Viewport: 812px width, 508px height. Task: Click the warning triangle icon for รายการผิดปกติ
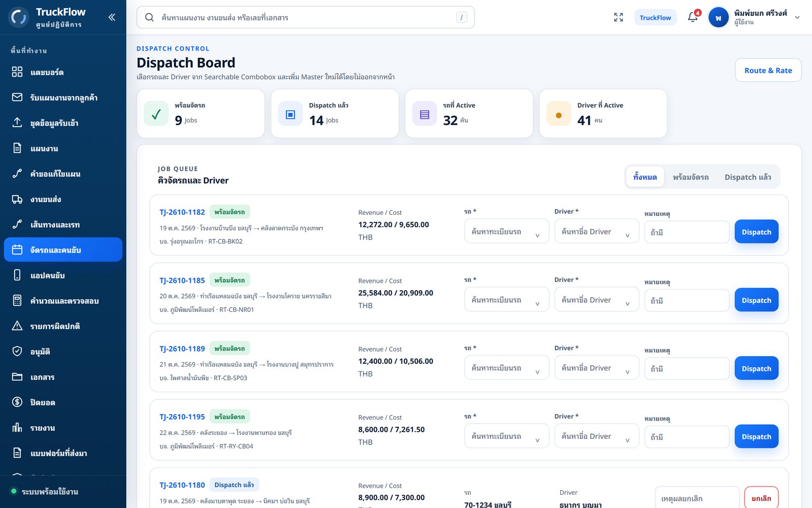pyautogui.click(x=17, y=326)
